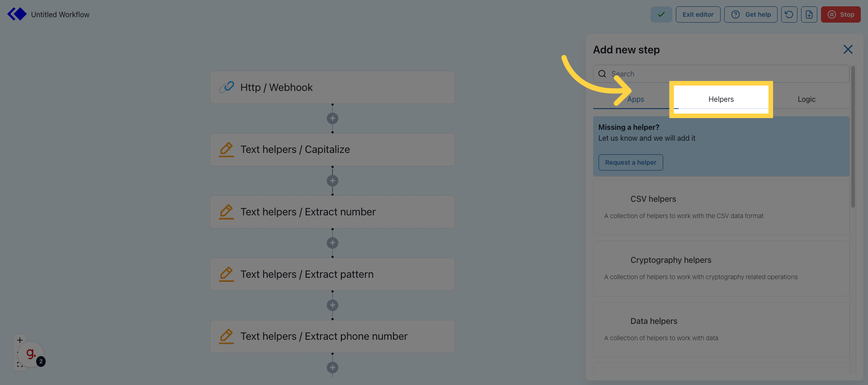The image size is (868, 385).
Task: Switch to the Helpers tab
Action: point(721,100)
